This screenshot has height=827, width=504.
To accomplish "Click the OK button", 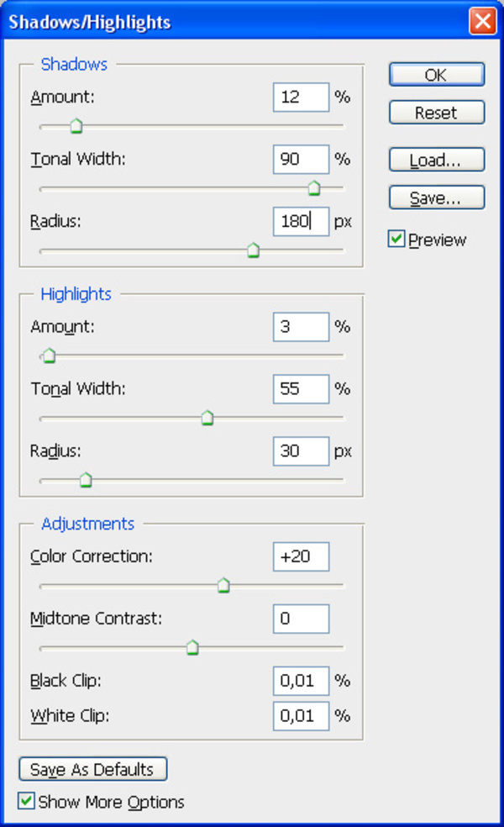I will [x=437, y=74].
